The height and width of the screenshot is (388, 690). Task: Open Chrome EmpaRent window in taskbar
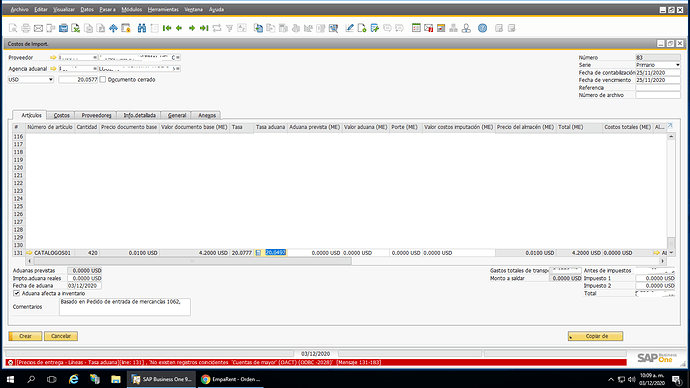231,379
